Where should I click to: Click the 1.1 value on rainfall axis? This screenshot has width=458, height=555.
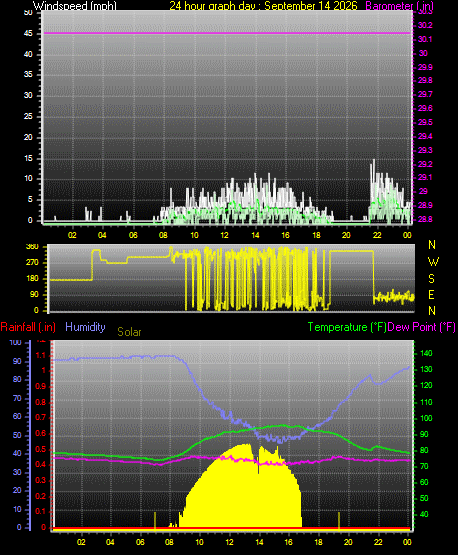(41, 355)
